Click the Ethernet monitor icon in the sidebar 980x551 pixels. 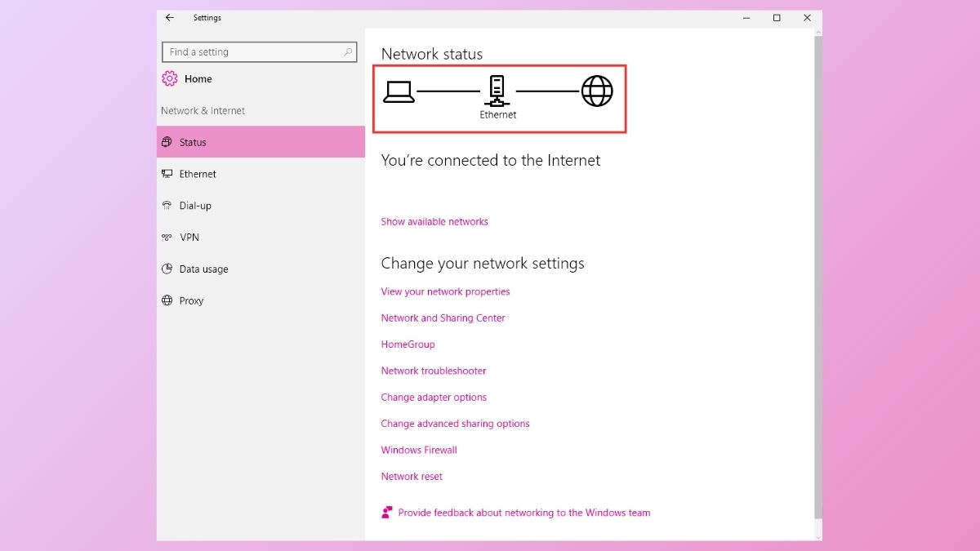[x=167, y=174]
